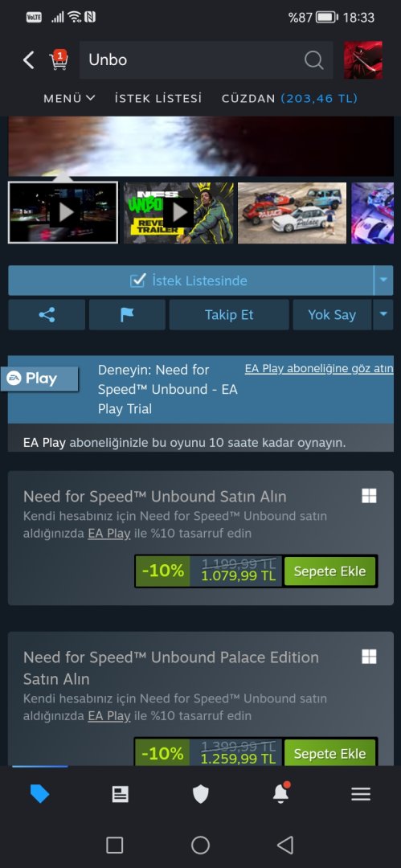Viewport: 401px width, 868px height.
Task: Tap Takip Et button
Action: point(229,315)
